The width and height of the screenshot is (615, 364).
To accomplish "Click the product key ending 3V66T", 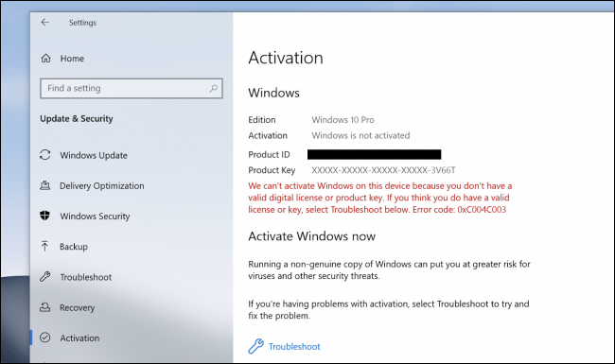I will pyautogui.click(x=383, y=170).
